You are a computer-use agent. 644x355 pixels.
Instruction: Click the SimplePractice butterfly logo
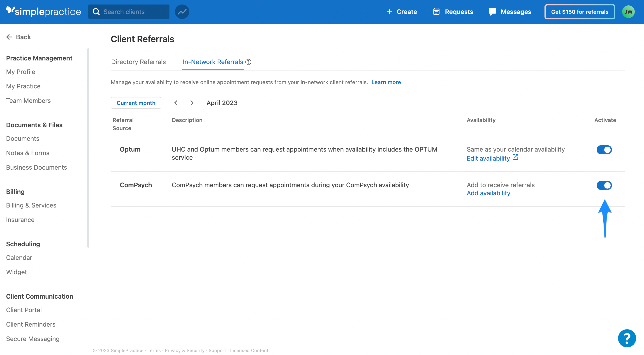click(x=11, y=10)
